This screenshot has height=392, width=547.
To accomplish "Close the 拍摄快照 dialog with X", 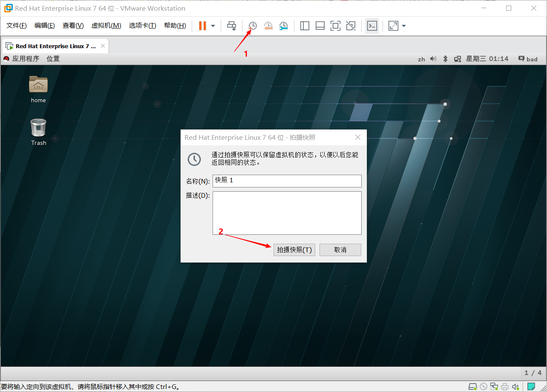I will tap(358, 137).
